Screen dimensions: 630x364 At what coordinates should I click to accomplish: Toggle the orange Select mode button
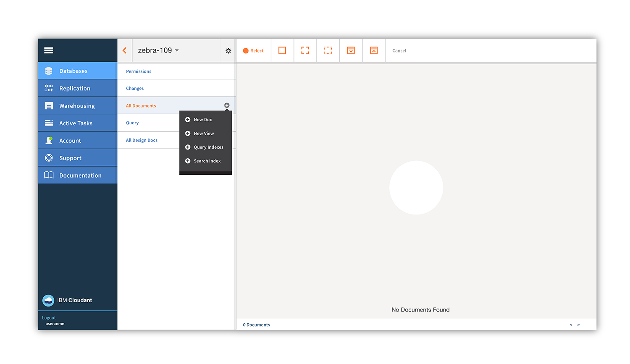pos(253,51)
